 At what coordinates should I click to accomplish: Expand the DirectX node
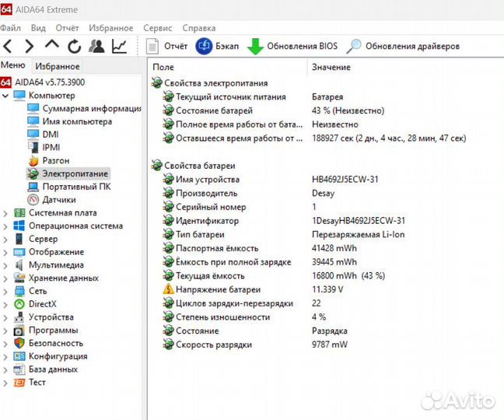5,305
